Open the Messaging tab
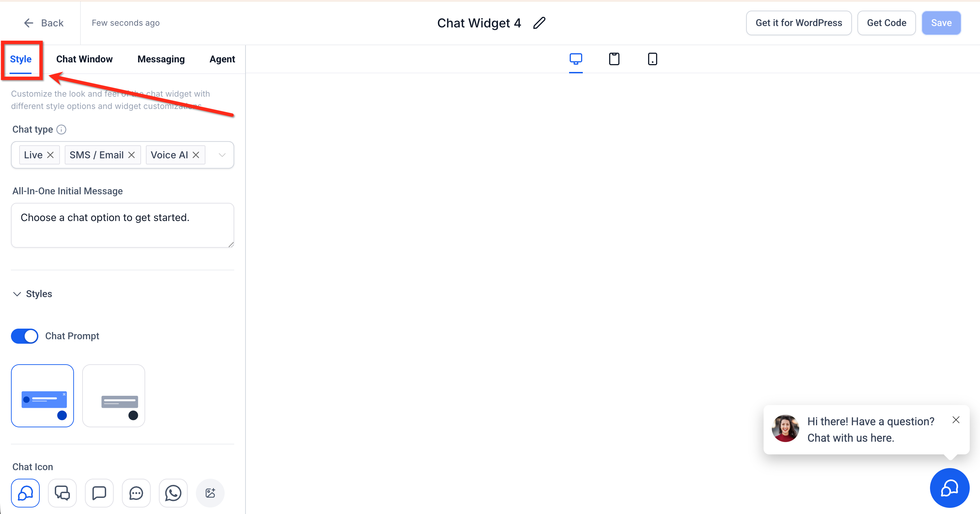This screenshot has width=980, height=514. point(161,59)
